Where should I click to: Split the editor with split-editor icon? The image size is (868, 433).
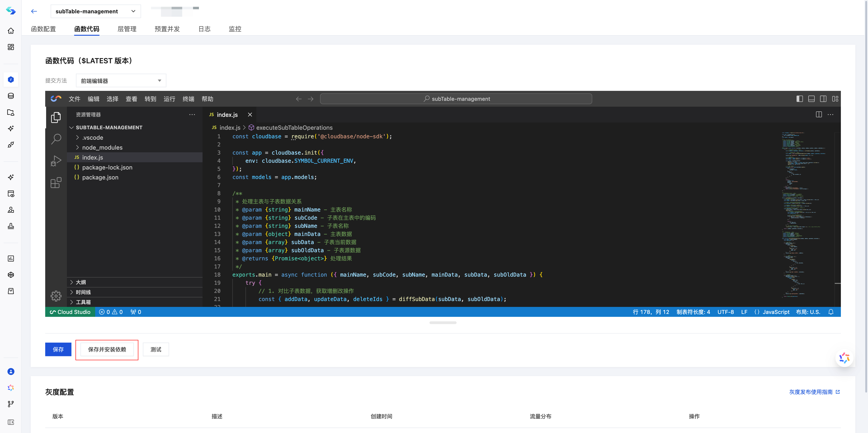point(819,115)
